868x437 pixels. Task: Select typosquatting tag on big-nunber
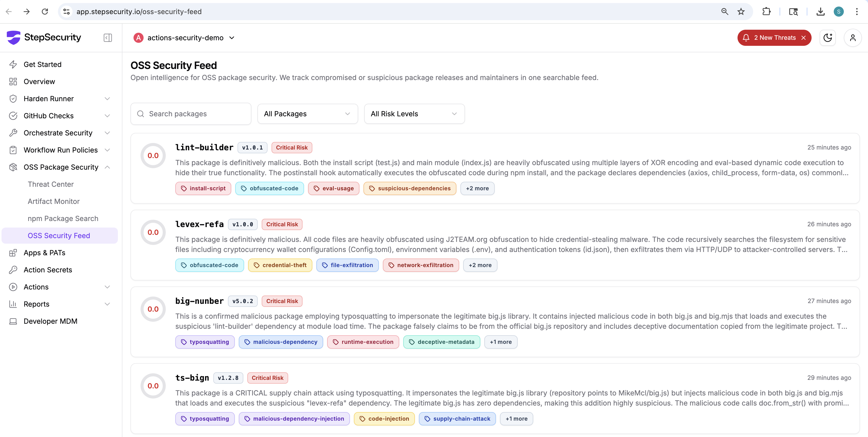pyautogui.click(x=205, y=342)
